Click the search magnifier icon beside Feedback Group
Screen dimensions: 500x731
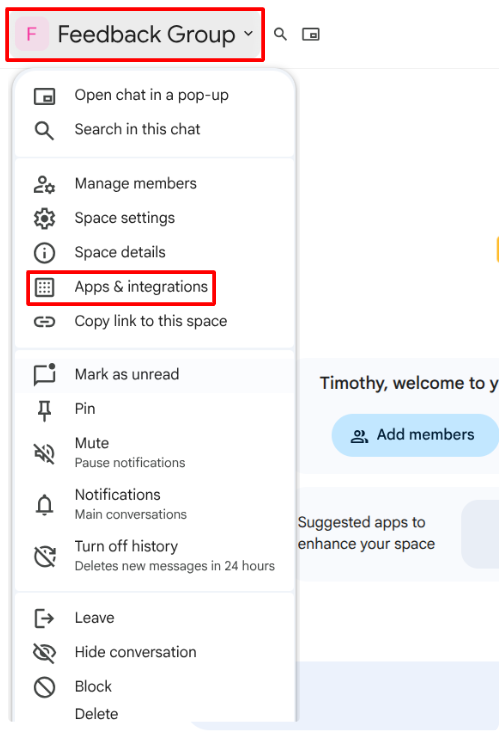pyautogui.click(x=280, y=34)
